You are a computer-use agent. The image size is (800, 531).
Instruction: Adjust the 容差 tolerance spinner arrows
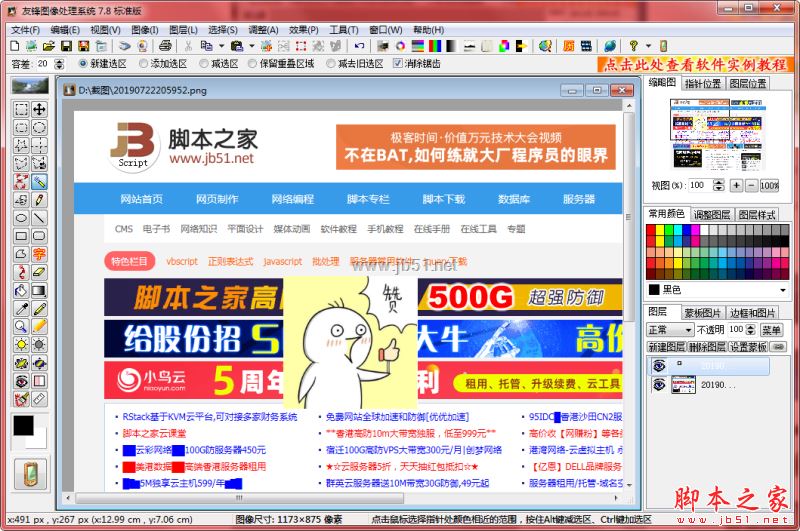click(x=59, y=64)
